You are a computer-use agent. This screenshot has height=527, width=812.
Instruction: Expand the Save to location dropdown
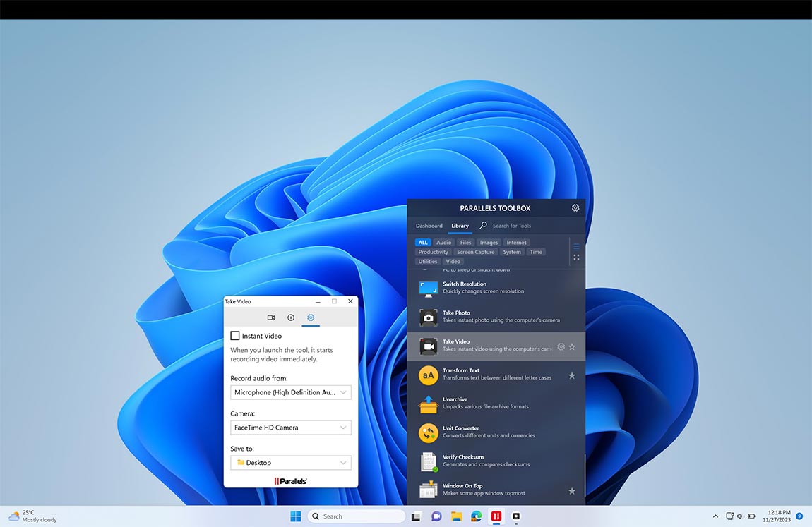coord(290,463)
